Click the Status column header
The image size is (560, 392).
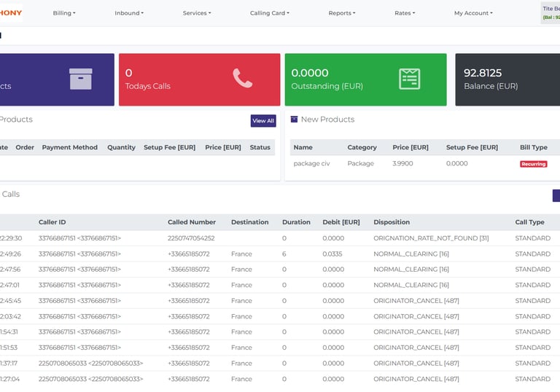tap(260, 147)
